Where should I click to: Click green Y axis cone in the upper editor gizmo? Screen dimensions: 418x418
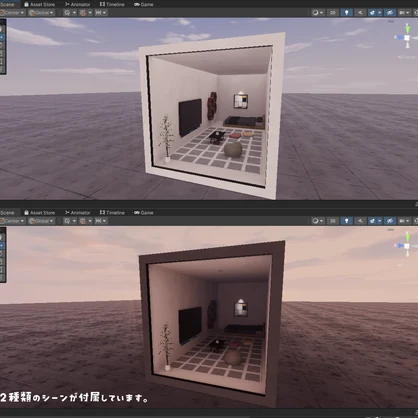407,28
